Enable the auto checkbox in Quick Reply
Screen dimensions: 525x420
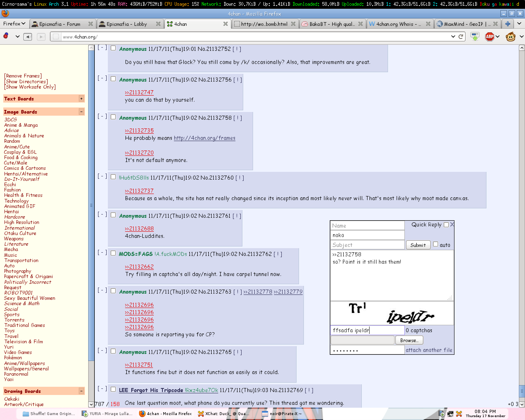(x=436, y=244)
